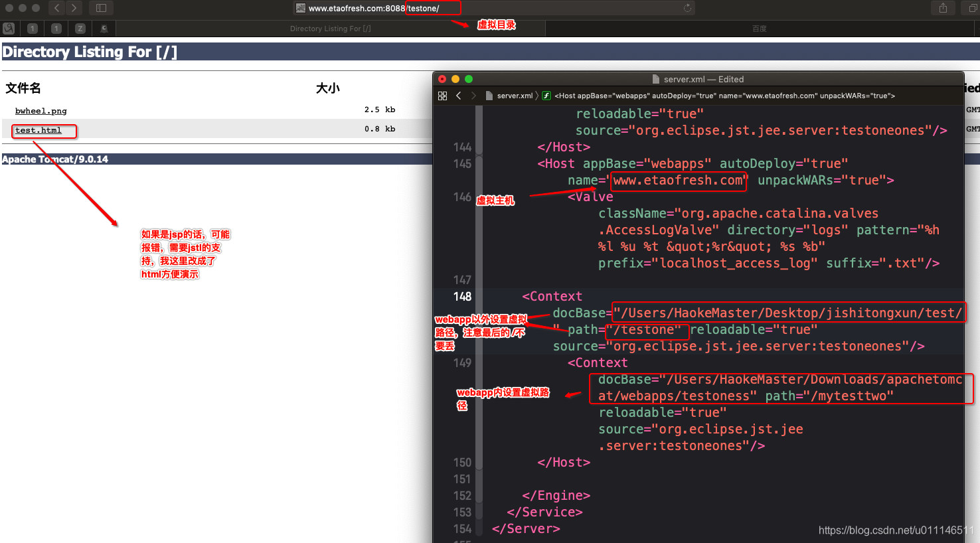The height and width of the screenshot is (543, 980).
Task: Click the file icon next to server.xml breadcrumb
Action: [x=489, y=95]
